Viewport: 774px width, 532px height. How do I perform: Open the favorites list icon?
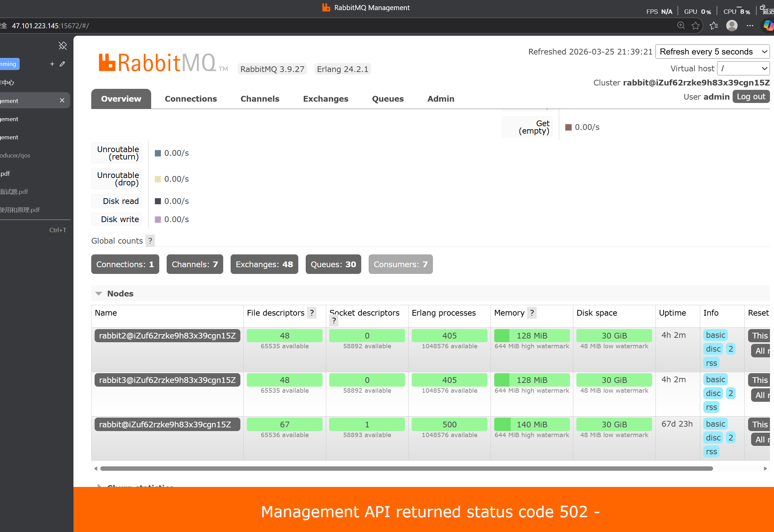tap(713, 26)
